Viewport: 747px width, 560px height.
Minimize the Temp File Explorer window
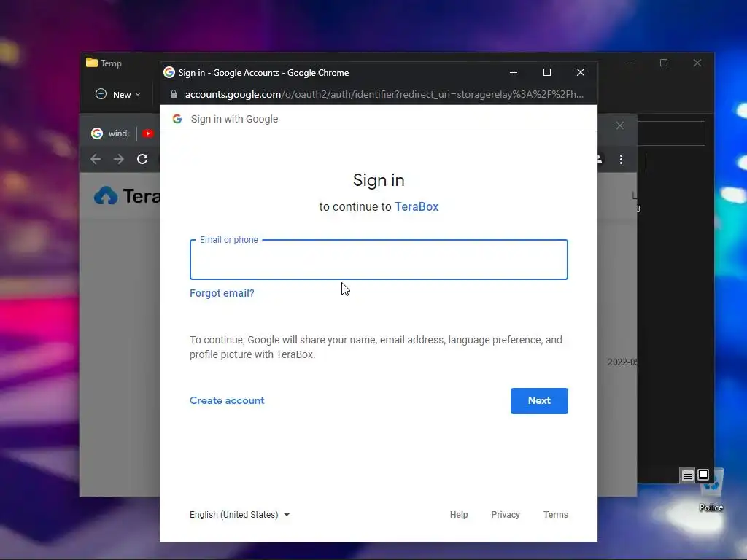[x=631, y=63]
